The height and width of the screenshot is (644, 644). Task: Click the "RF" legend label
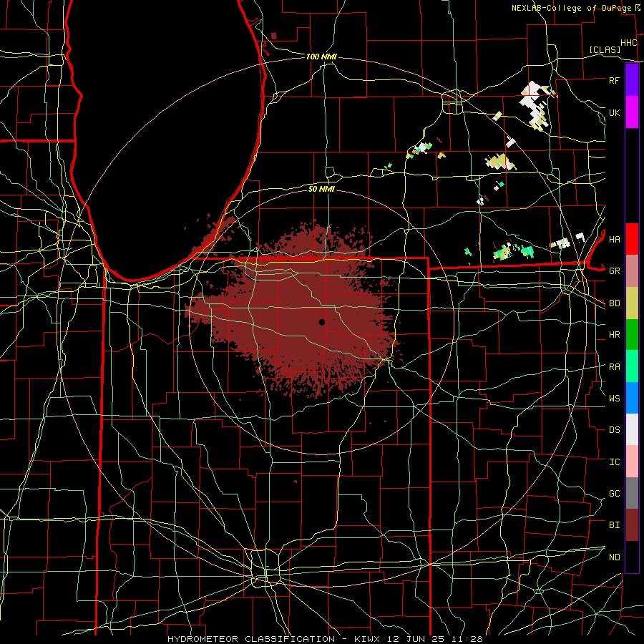point(614,80)
